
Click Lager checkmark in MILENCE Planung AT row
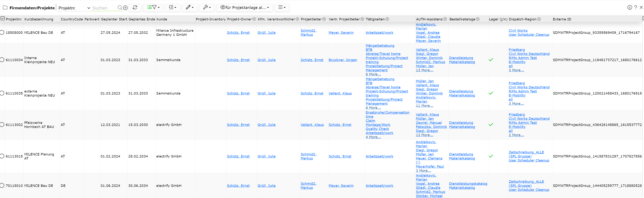[491, 156]
